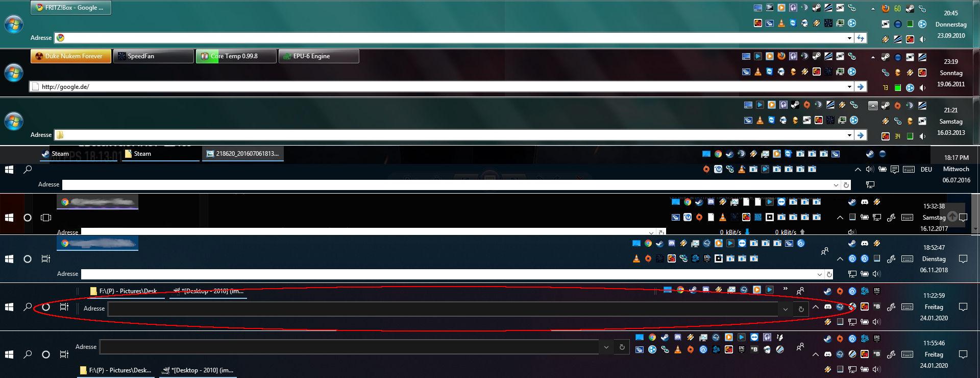Image resolution: width=980 pixels, height=378 pixels.
Task: Open Battle.net tray icon in 11:22:59 taskbar
Action: point(865,291)
